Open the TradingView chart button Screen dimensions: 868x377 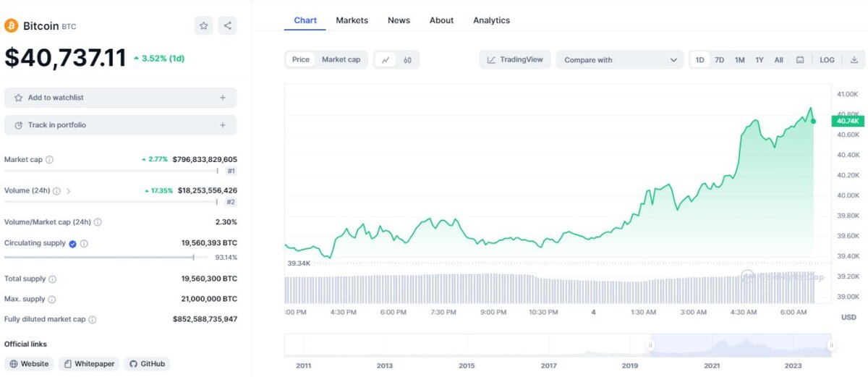[x=515, y=59]
